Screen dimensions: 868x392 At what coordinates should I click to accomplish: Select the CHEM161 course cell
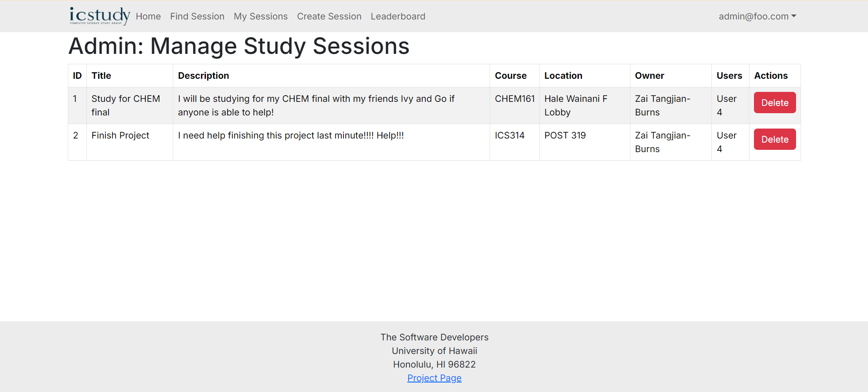coord(515,99)
